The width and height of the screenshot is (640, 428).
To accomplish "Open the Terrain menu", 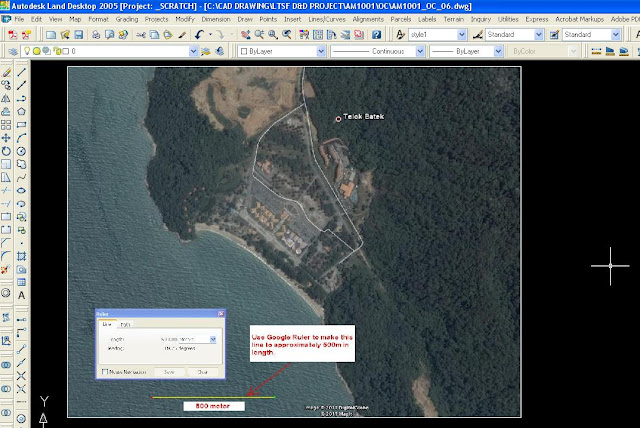I will tap(454, 19).
